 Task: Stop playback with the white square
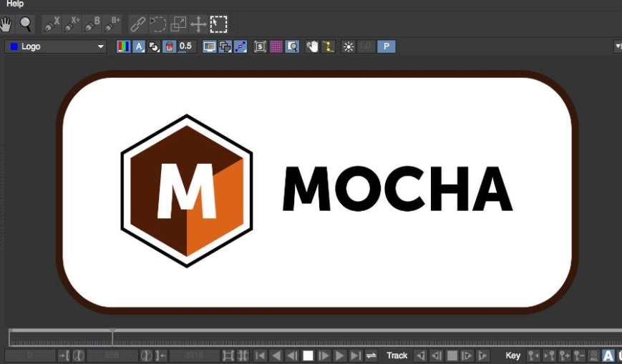tap(308, 355)
